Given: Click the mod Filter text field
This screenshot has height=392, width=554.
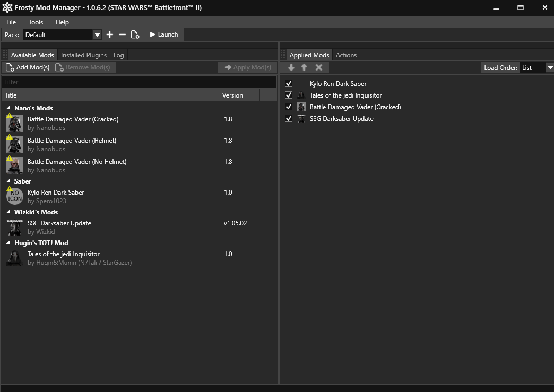Looking at the screenshot, I should click(139, 82).
